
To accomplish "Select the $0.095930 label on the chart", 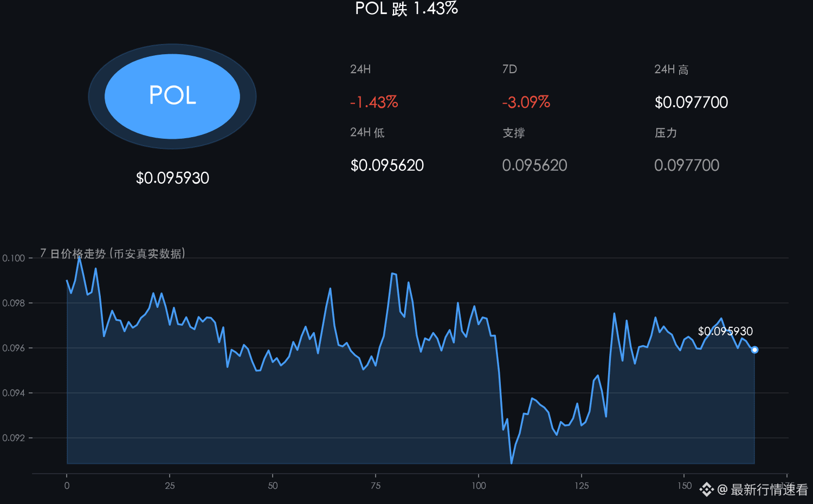I will coord(725,331).
